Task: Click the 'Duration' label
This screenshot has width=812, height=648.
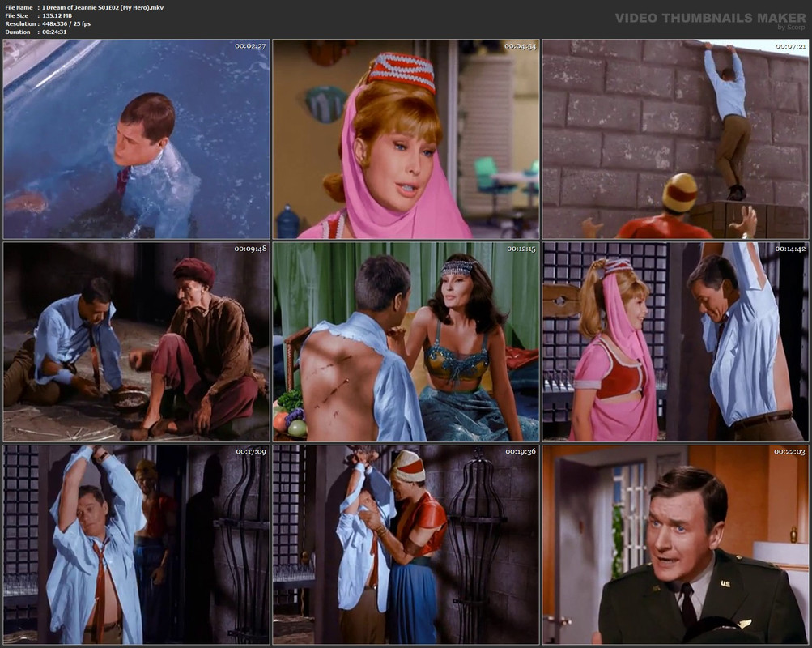Action: click(x=18, y=32)
